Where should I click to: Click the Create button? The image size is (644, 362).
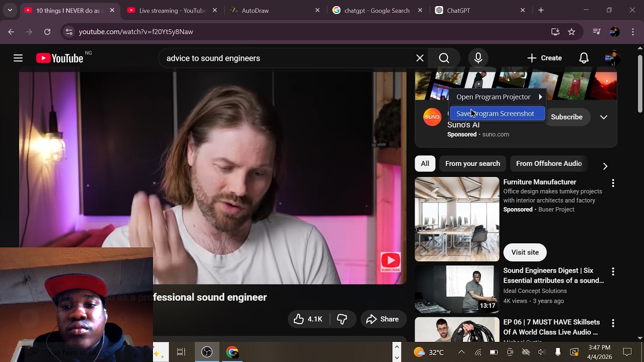[x=544, y=58]
